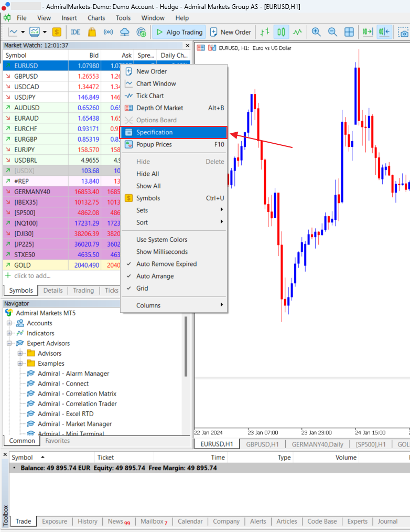The image size is (410, 532).
Task: Select the GOLD row in Market Watch
Action: point(61,265)
